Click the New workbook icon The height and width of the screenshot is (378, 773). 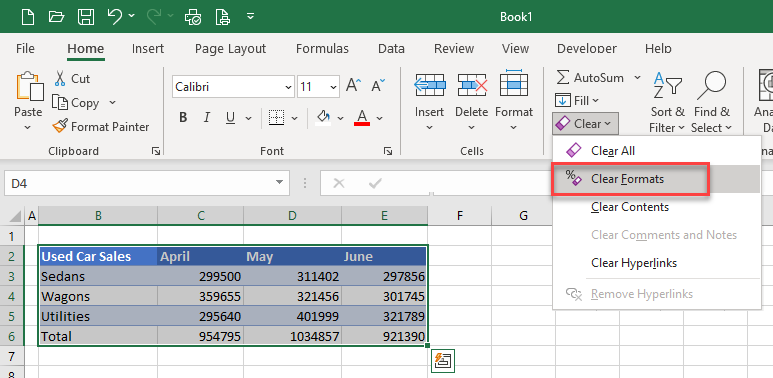coord(28,17)
